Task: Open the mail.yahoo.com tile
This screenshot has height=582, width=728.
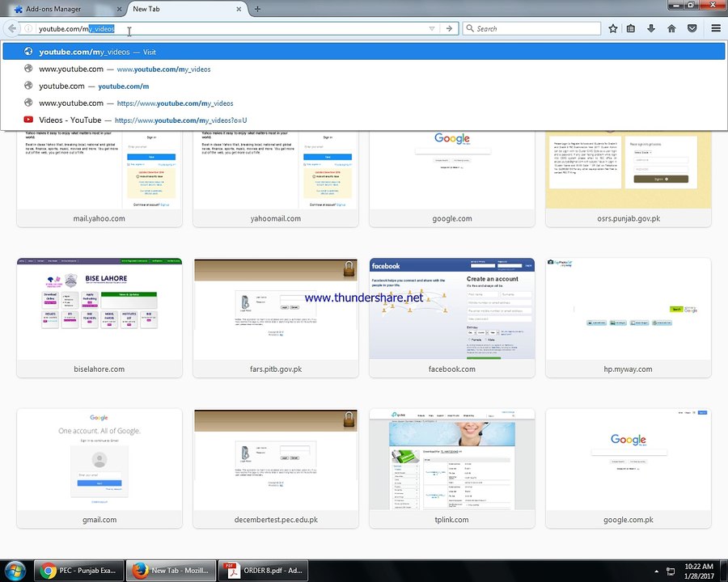Action: coord(99,179)
